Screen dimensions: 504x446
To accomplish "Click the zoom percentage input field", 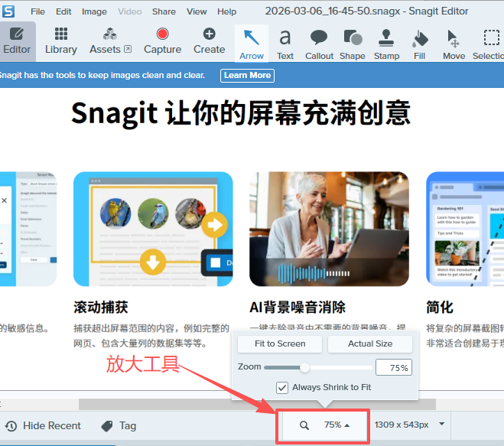I will point(394,367).
